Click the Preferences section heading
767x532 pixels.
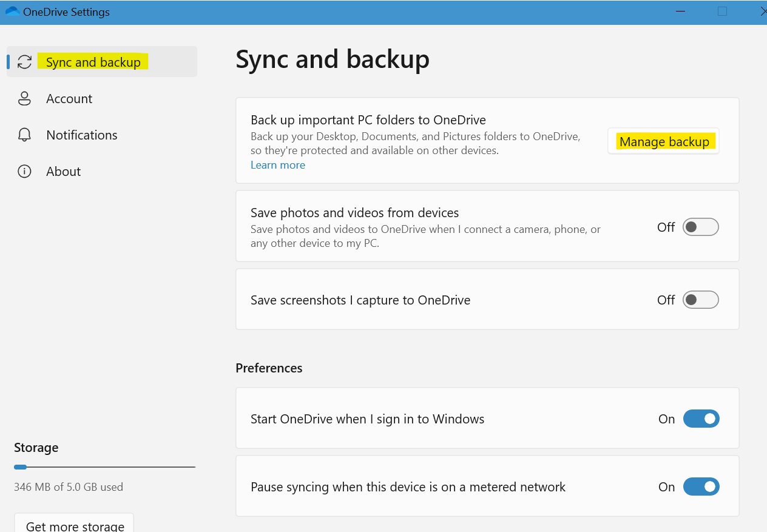point(269,368)
